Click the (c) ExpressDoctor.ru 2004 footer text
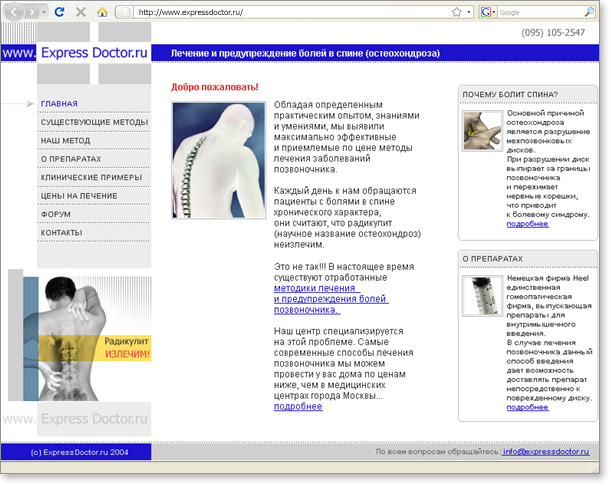Screen dimensions: 611x486 [79, 452]
